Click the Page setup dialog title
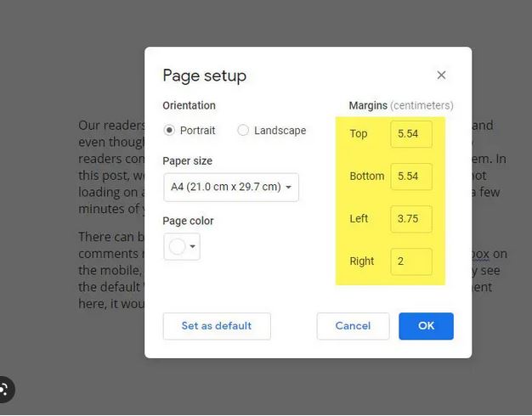 coord(204,76)
